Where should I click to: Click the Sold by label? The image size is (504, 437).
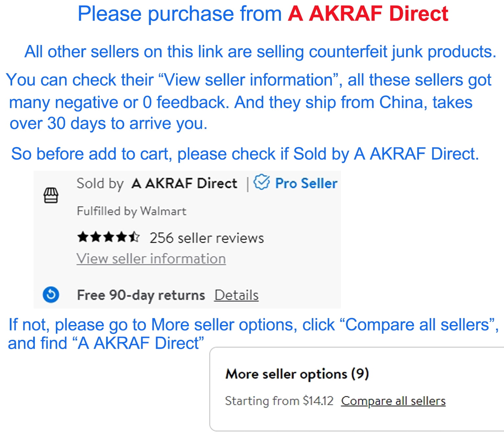click(100, 184)
